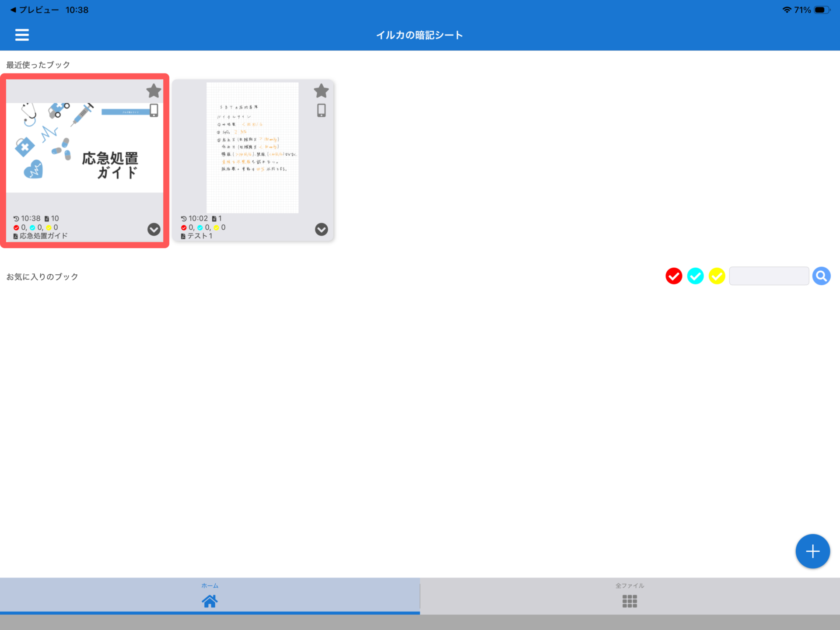Toggle the yellow checkmark filter
Image resolution: width=840 pixels, height=630 pixels.
(717, 276)
